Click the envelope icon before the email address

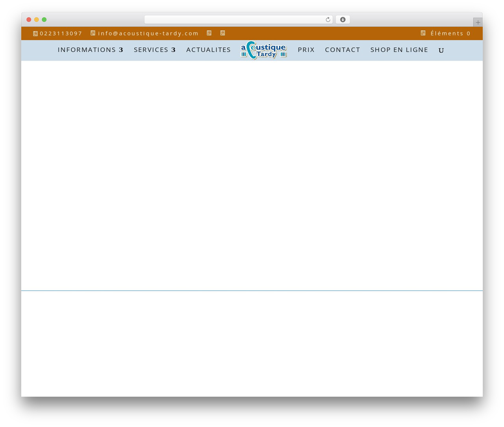tap(93, 33)
